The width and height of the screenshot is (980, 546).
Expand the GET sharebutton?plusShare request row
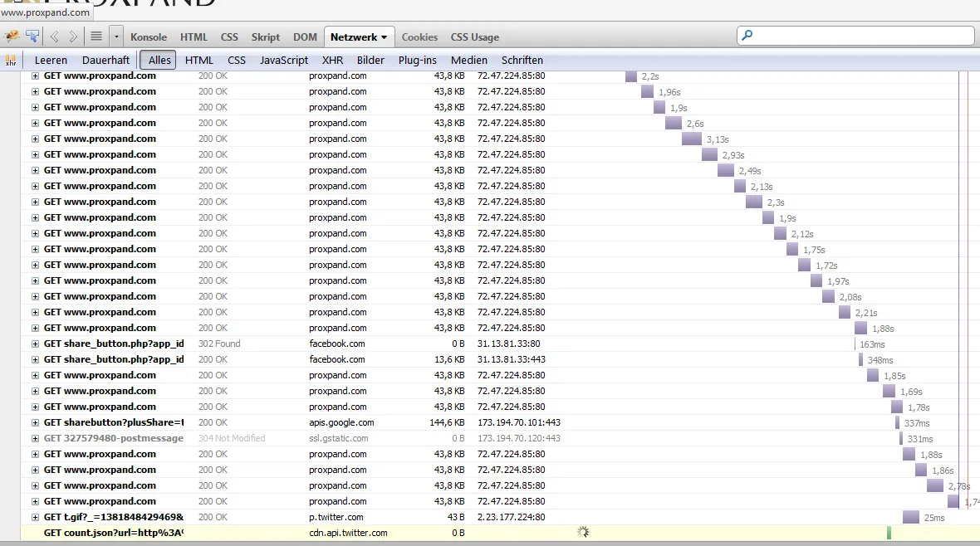(x=36, y=423)
